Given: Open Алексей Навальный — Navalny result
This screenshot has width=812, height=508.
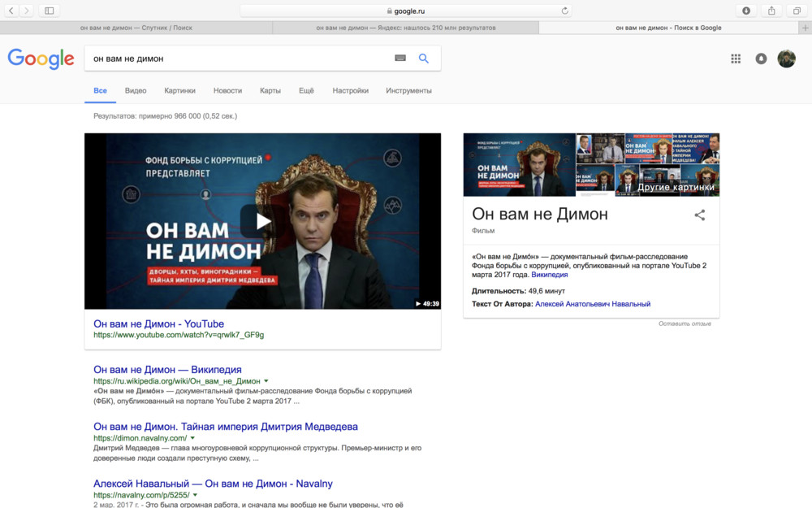Looking at the screenshot, I should point(213,484).
